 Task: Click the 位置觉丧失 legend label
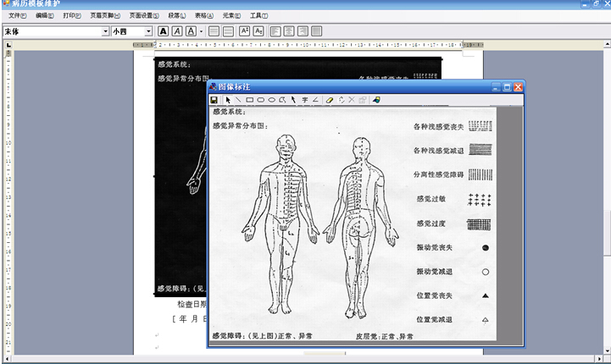click(435, 295)
